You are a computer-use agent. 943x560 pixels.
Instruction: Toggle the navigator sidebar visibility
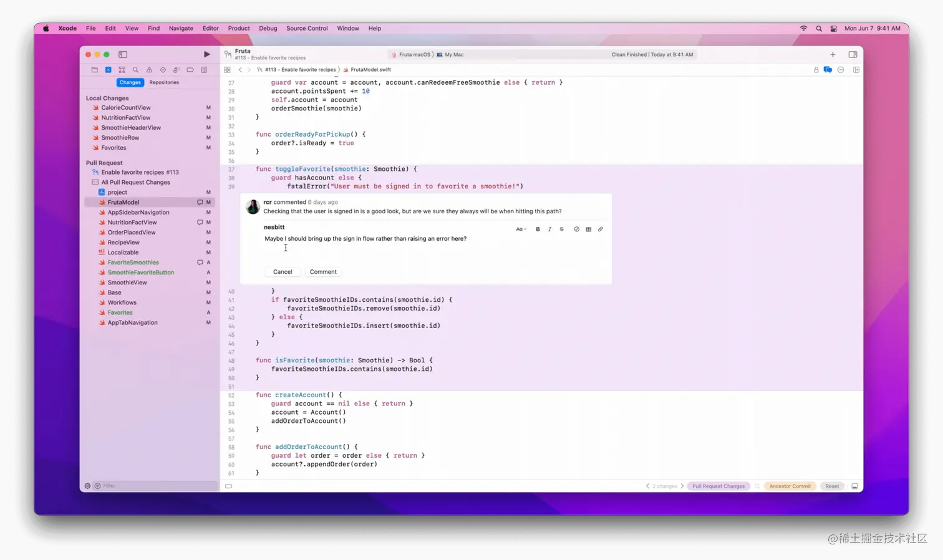[x=123, y=54]
